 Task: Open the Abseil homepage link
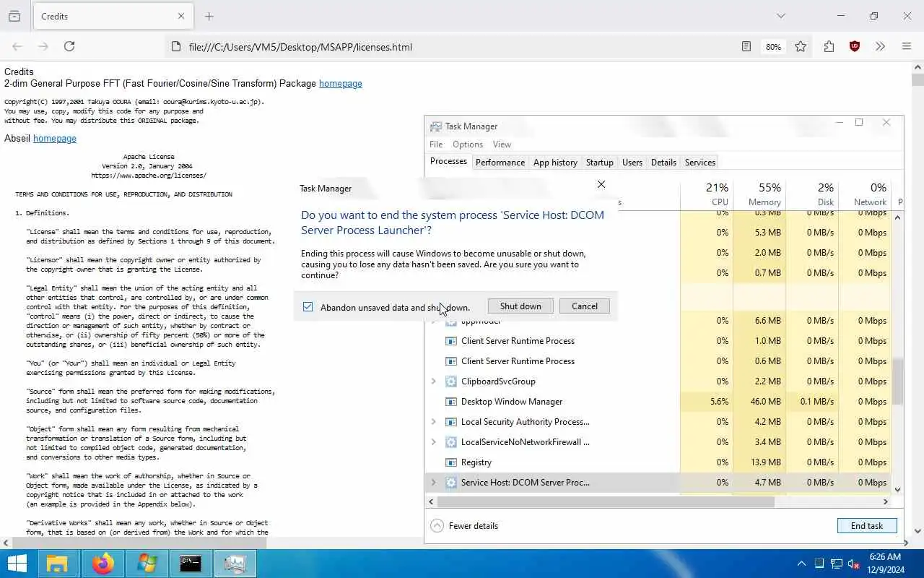tap(55, 139)
